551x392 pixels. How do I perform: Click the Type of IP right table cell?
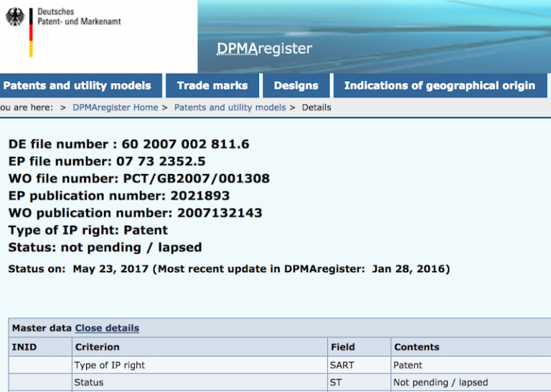199,365
